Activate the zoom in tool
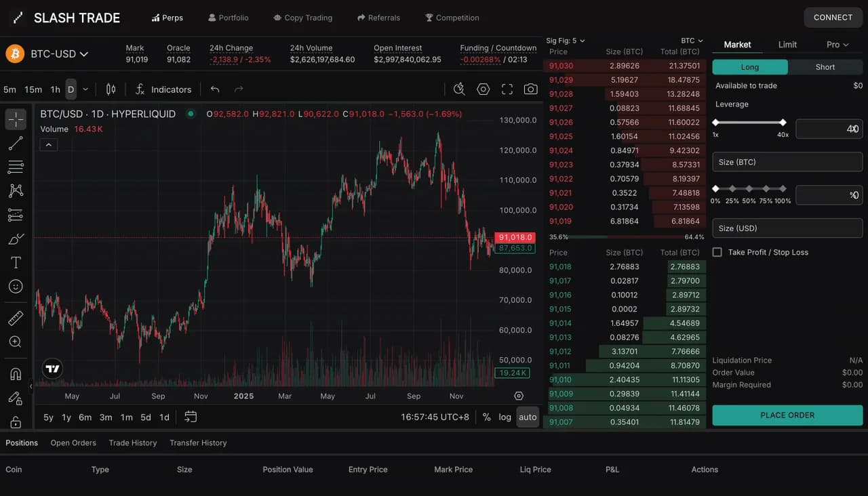868x496 pixels. pos(16,342)
